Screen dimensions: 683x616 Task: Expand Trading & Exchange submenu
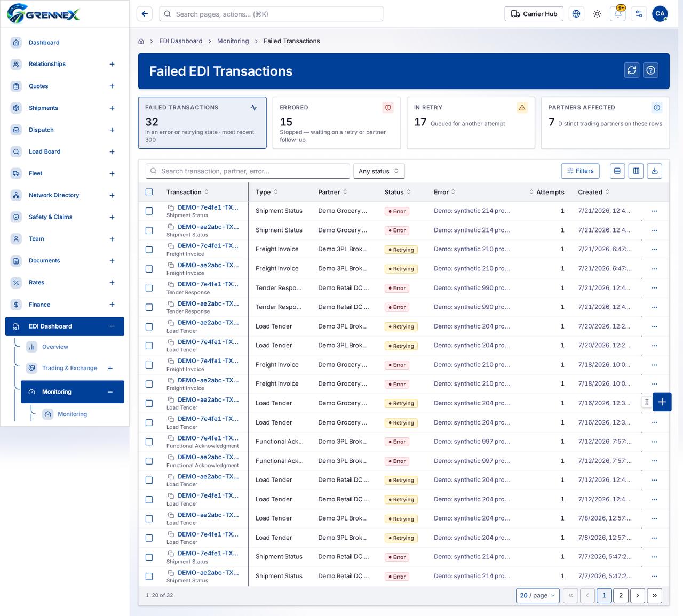click(110, 368)
